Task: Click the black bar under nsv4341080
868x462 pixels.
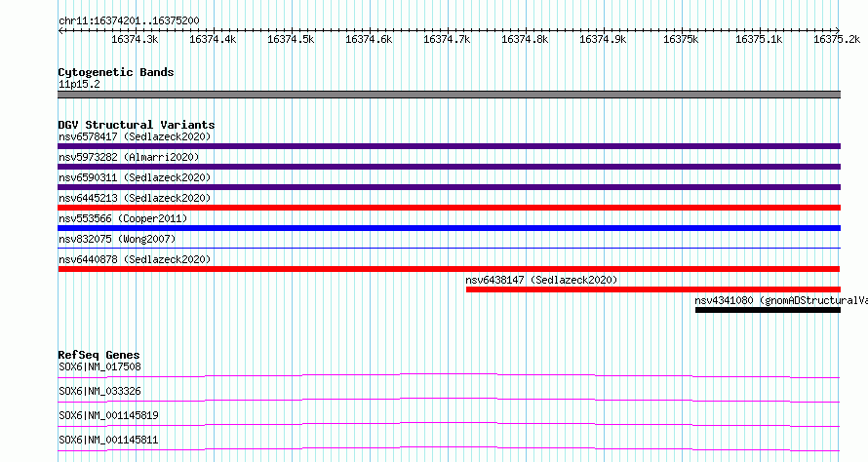Action: coord(768,310)
